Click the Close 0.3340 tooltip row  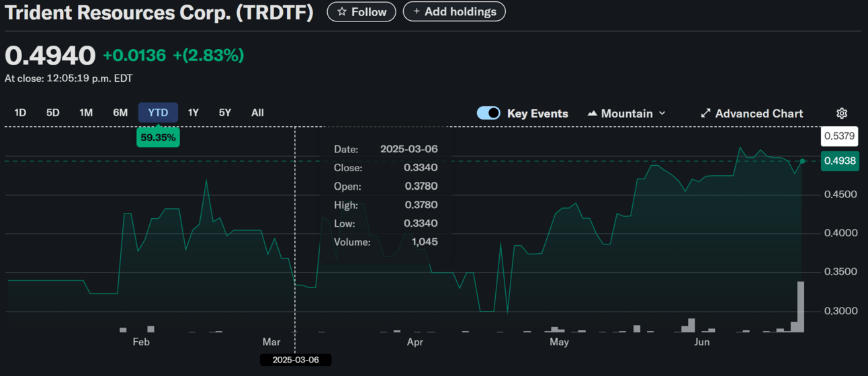[386, 168]
